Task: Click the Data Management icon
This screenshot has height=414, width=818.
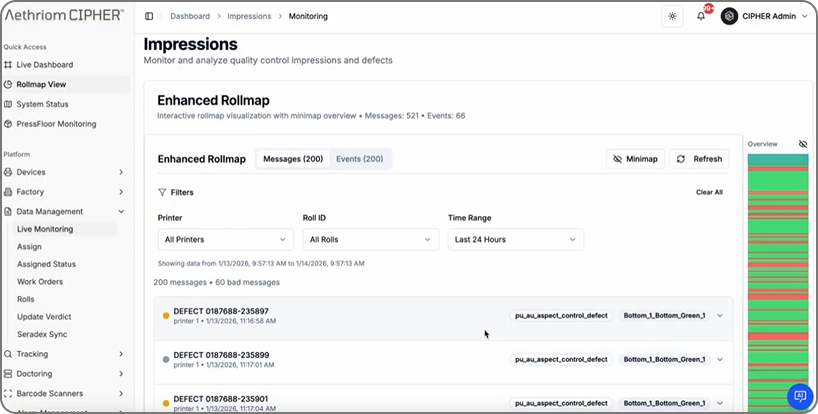Action: (8, 212)
